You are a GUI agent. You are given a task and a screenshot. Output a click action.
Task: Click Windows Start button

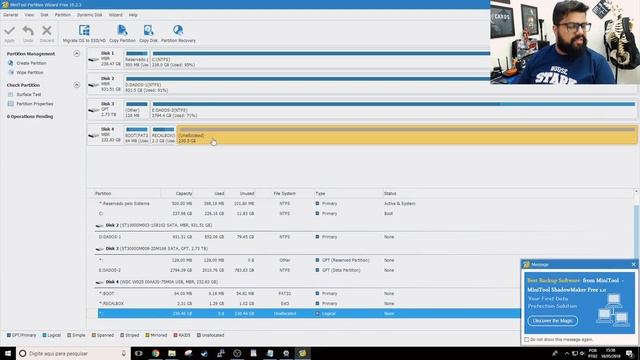[8, 353]
